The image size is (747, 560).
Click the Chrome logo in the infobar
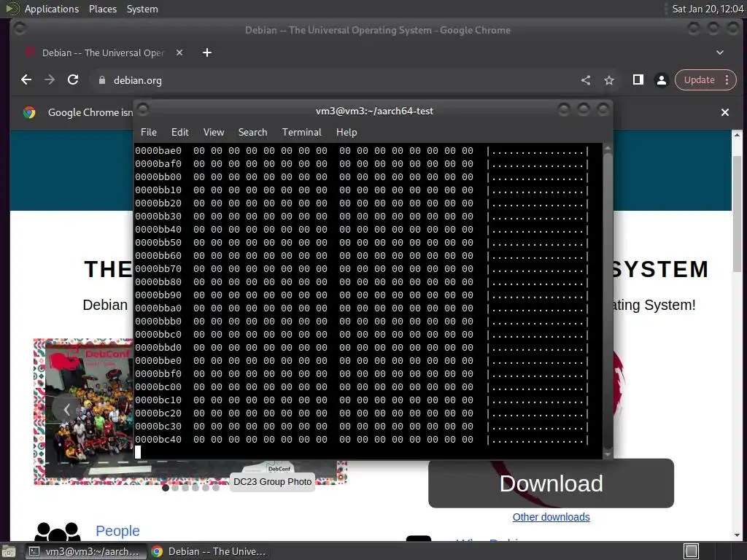29,112
